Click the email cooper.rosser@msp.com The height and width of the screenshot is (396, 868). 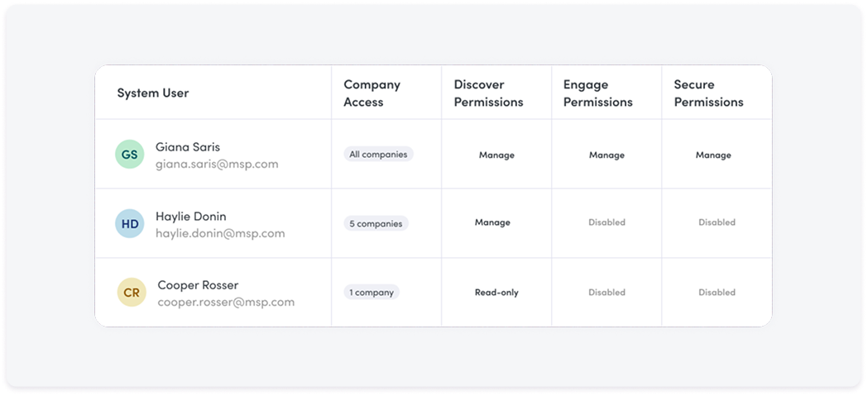pos(227,303)
